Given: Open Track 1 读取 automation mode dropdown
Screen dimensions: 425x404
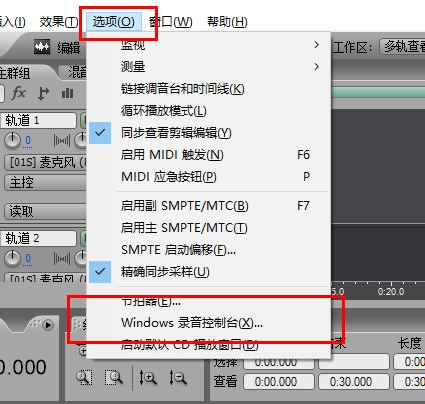Looking at the screenshot, I should 45,211.
